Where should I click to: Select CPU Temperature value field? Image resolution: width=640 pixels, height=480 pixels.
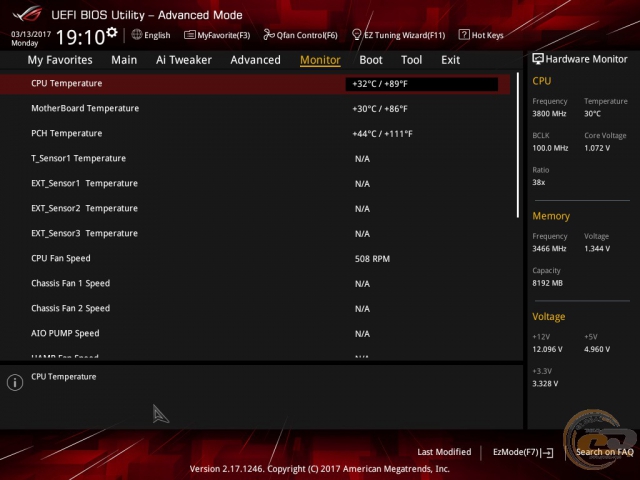[x=422, y=84]
